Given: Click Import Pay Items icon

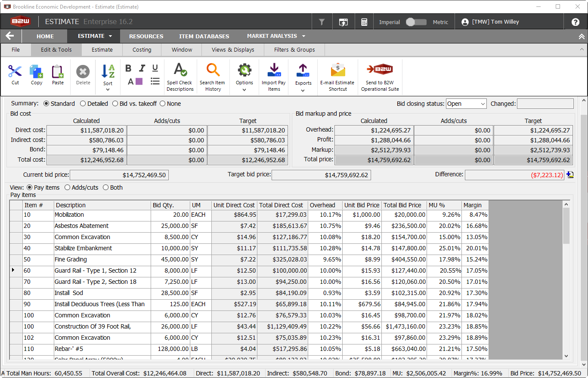Looking at the screenshot, I should click(x=274, y=70).
